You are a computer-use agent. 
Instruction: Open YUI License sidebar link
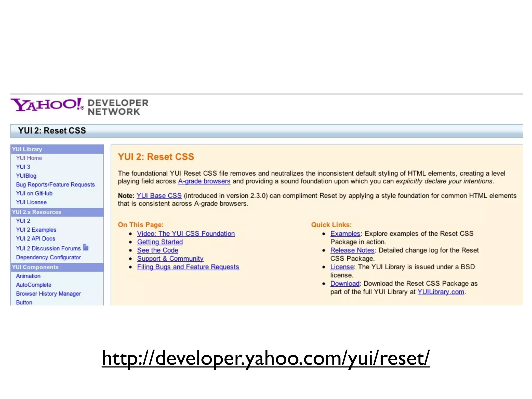[x=31, y=202]
